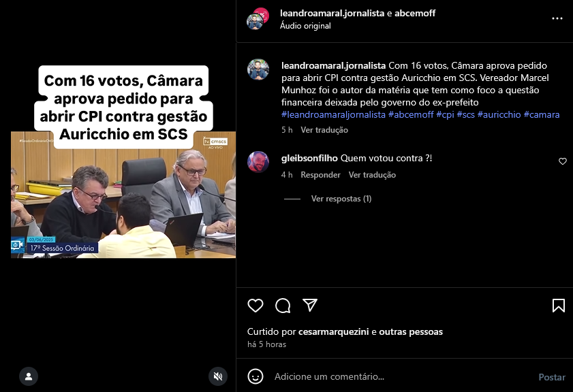View outras pessoas who liked

[x=411, y=332]
